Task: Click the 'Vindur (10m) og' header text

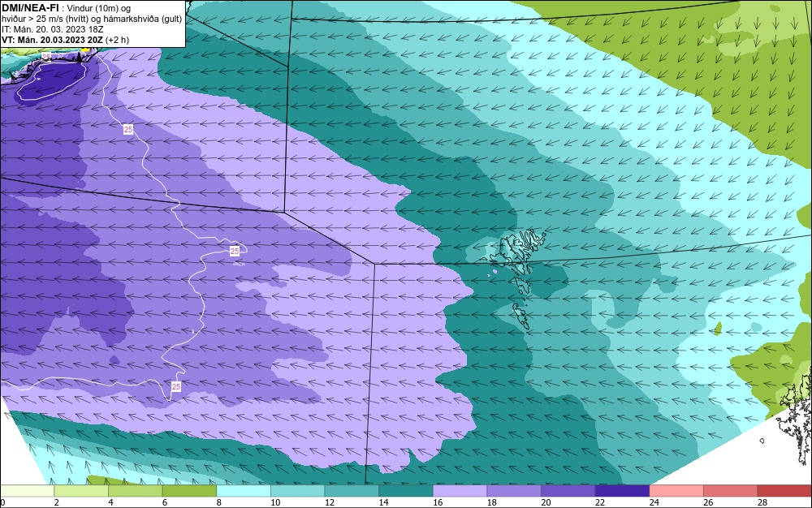Action: click(99, 8)
